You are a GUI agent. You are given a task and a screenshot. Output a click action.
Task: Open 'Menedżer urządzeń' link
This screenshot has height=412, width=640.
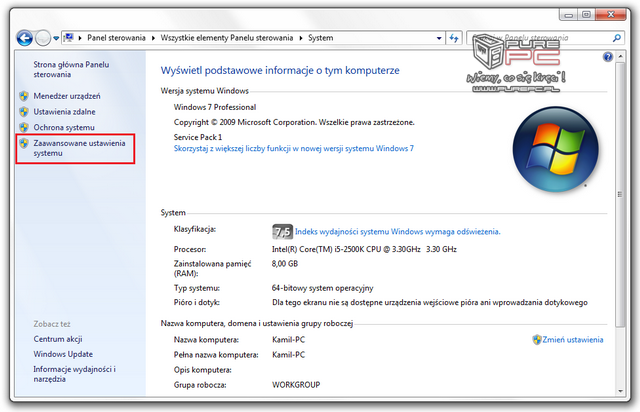67,96
